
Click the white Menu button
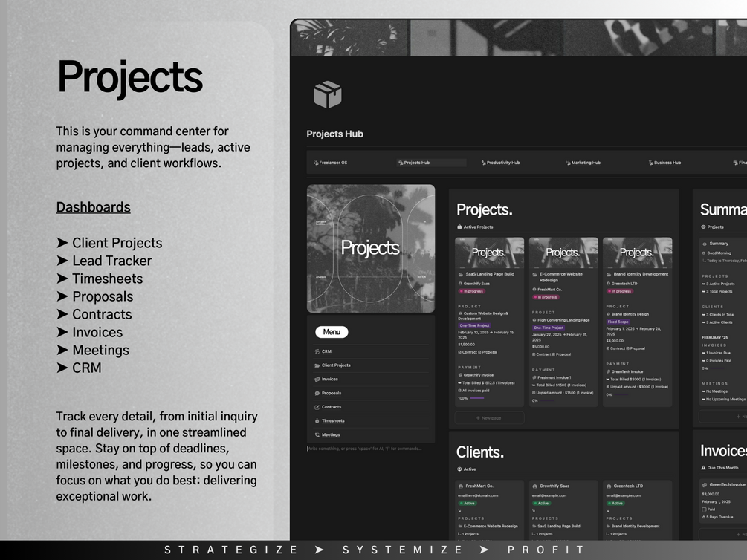(332, 332)
